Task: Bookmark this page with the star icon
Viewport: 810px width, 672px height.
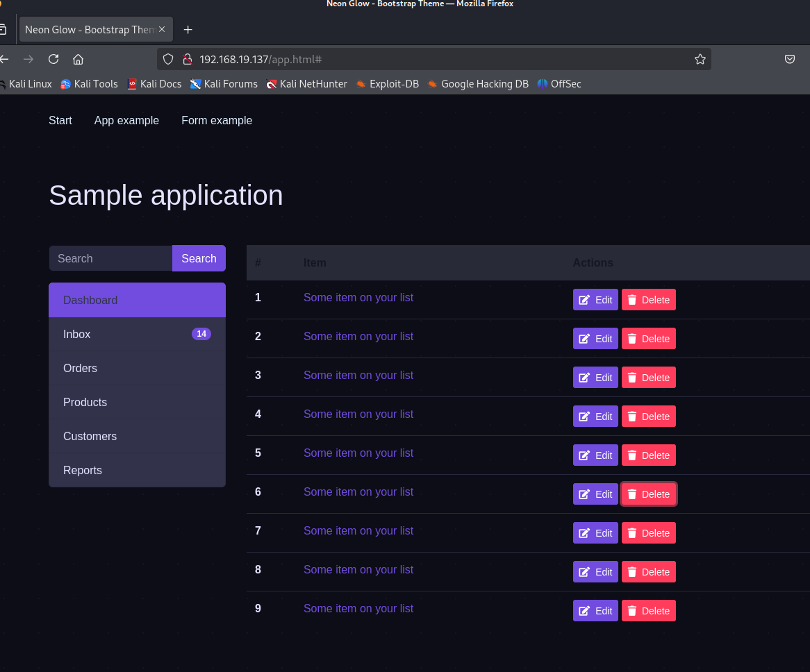Action: (700, 59)
